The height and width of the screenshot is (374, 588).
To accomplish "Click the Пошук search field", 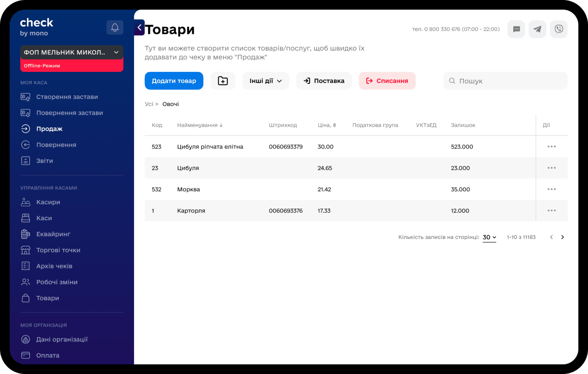I will (506, 81).
